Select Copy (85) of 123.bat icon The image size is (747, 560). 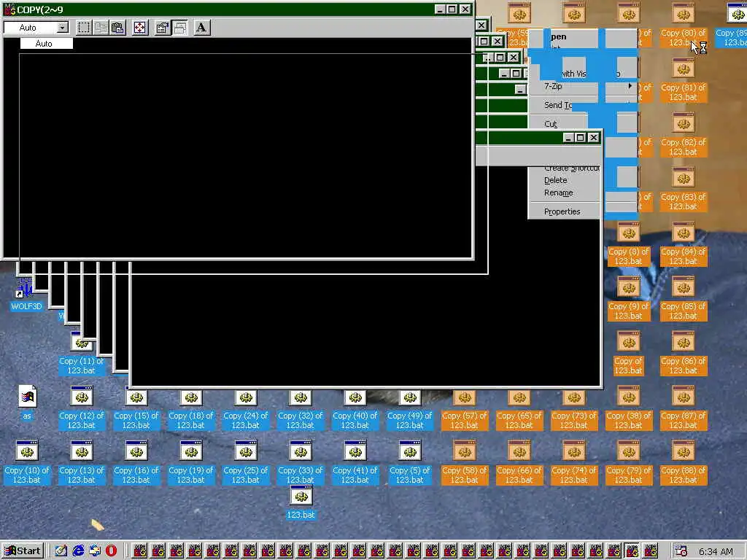(684, 299)
